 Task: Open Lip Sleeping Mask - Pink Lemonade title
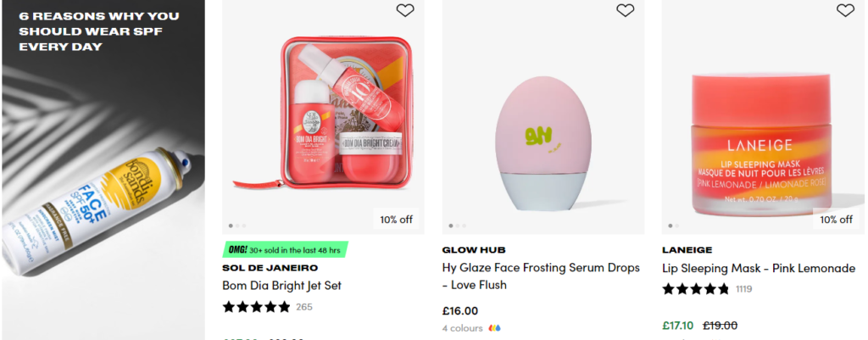(759, 268)
